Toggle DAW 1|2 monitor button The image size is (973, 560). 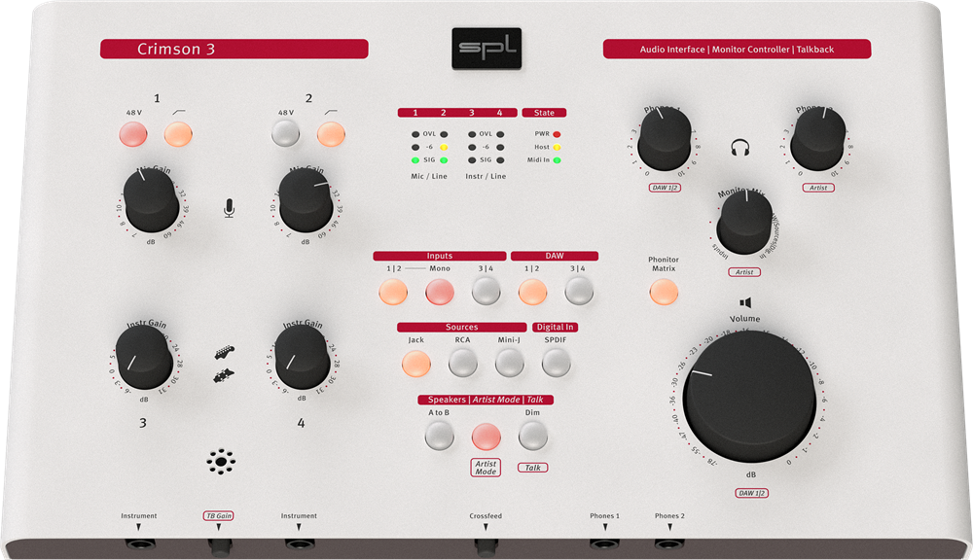[x=532, y=292]
